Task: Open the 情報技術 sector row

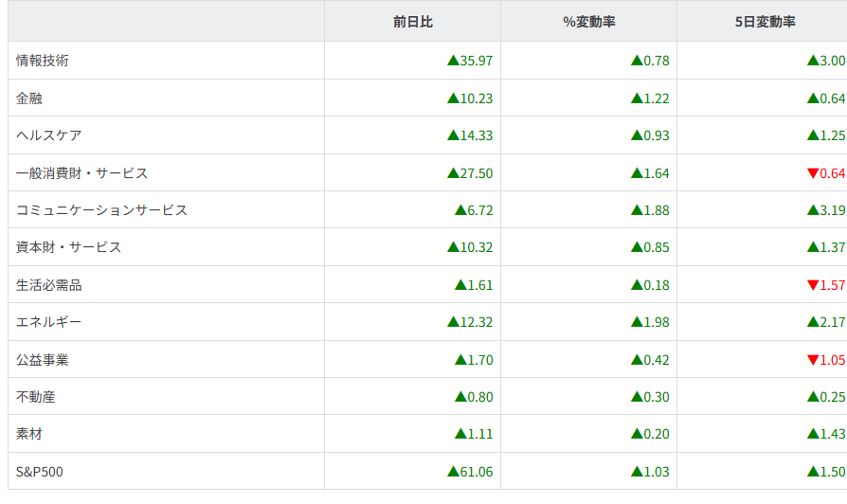Action: click(43, 61)
